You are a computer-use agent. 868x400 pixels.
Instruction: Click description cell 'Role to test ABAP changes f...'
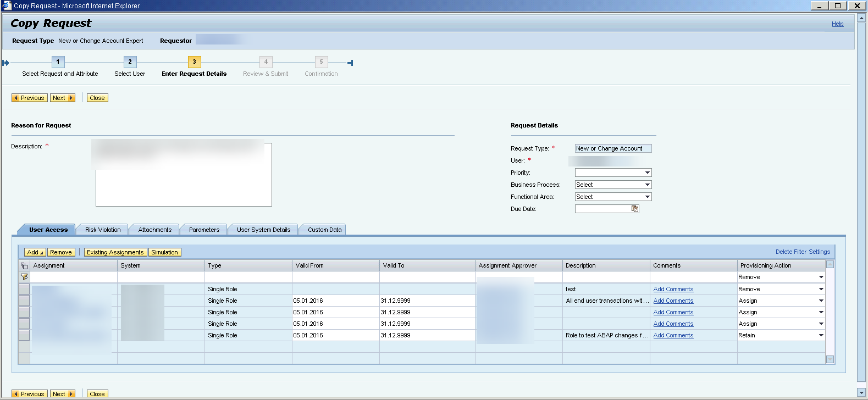pyautogui.click(x=606, y=335)
